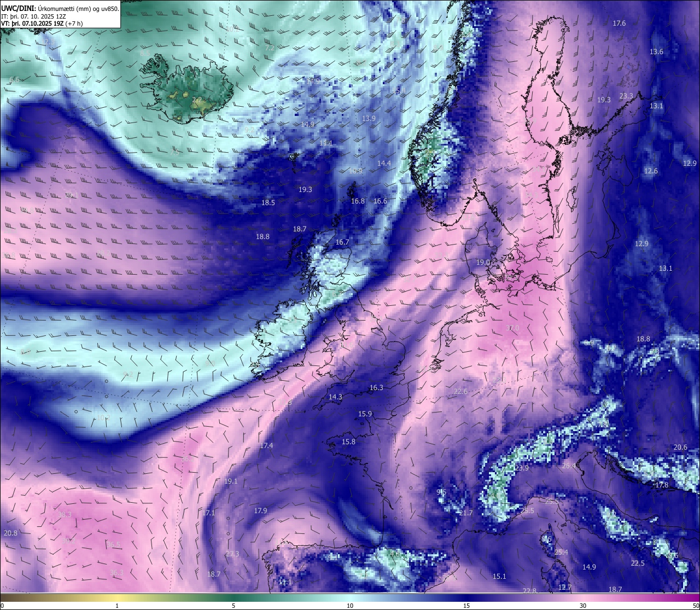Click the map value 13.6
The width and height of the screenshot is (700, 610).
pos(656,52)
